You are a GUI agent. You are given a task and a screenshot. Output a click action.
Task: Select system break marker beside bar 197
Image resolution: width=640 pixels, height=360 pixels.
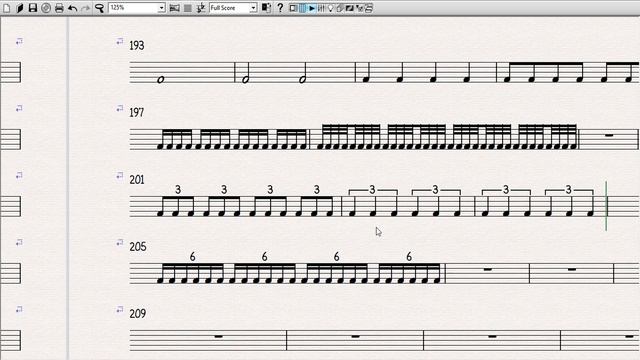click(120, 108)
